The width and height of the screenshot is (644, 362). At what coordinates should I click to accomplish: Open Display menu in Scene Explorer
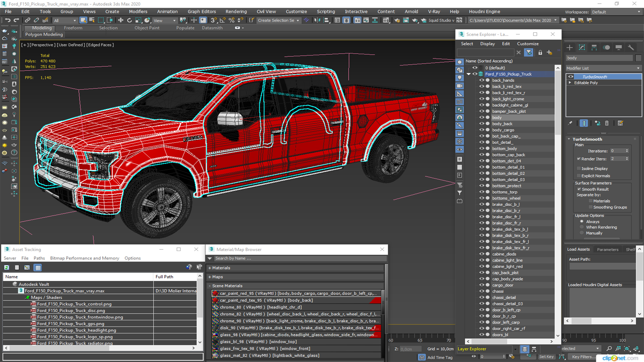click(x=487, y=44)
